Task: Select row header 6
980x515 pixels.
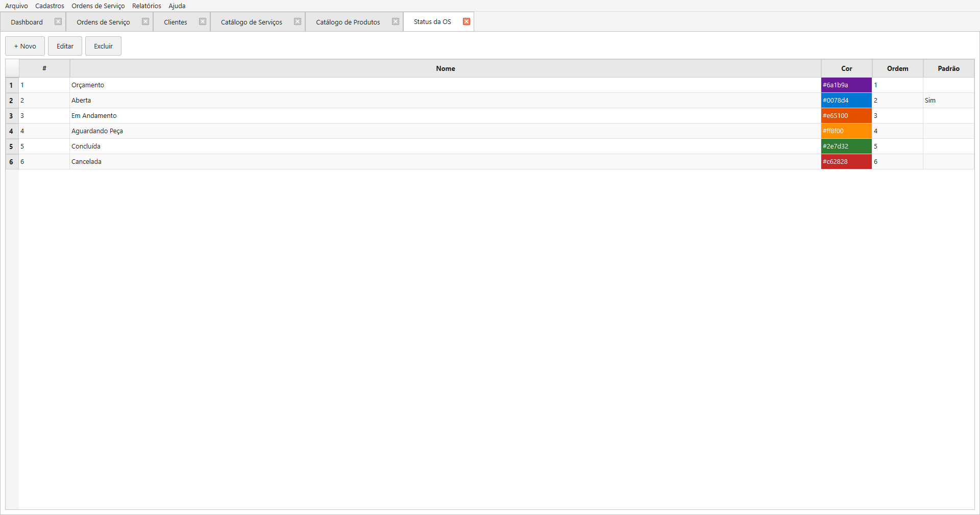Action: (x=12, y=162)
